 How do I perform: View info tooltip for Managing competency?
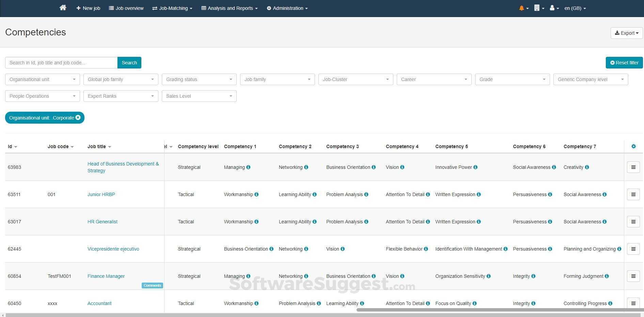click(248, 167)
